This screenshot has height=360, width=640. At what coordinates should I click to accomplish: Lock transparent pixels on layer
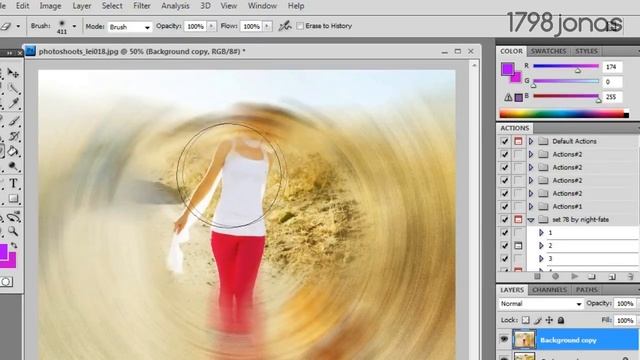526,320
